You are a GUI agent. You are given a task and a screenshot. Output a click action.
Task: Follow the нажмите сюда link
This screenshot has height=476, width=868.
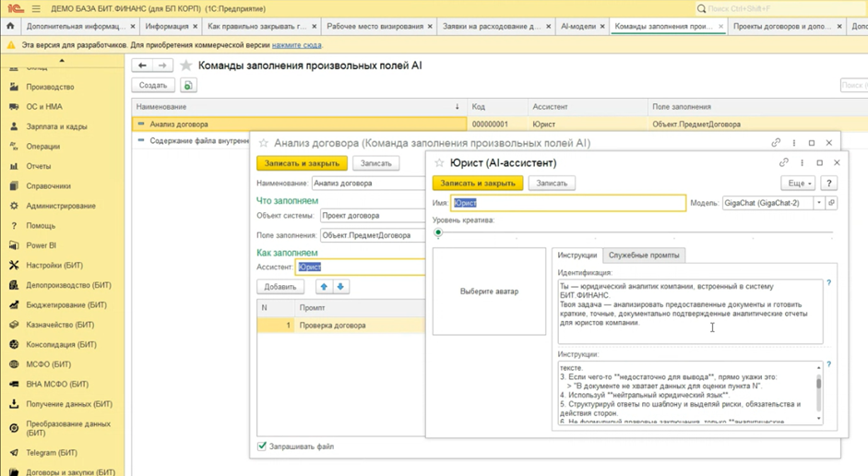(296, 45)
